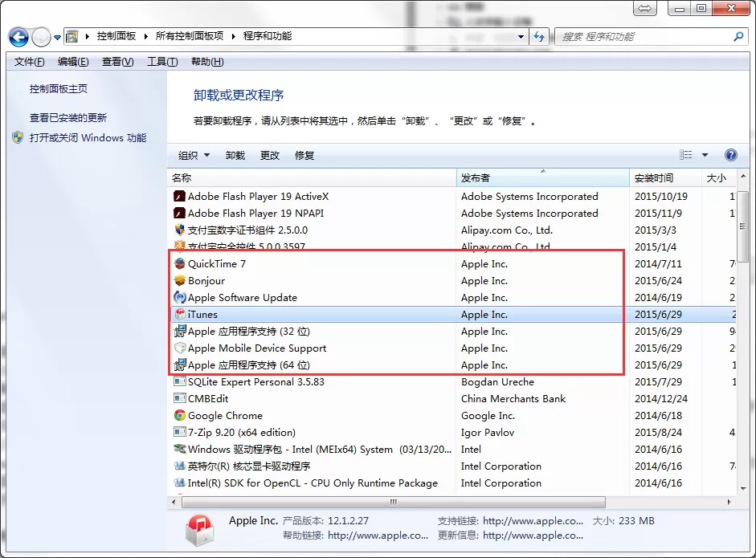This screenshot has width=756, height=558.
Task: Click the horizontal scrollbar thumb
Action: pyautogui.click(x=394, y=502)
